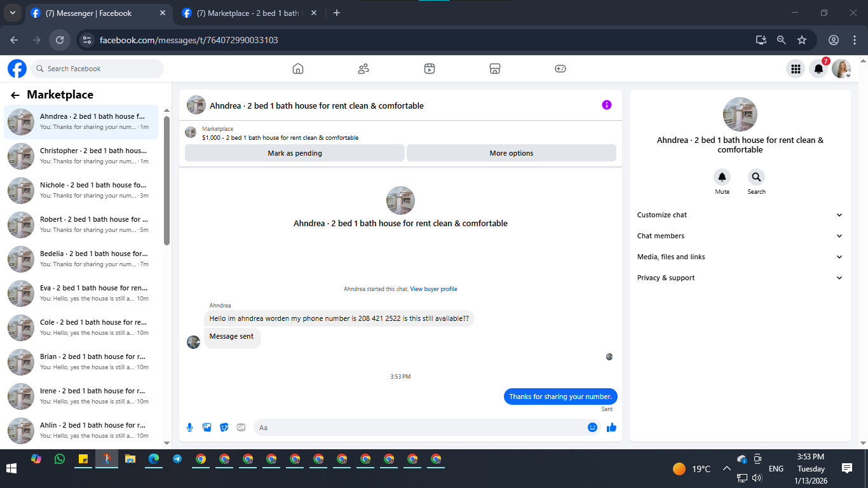Open the $1,000 listing link
This screenshot has height=488, width=868.
(x=280, y=137)
